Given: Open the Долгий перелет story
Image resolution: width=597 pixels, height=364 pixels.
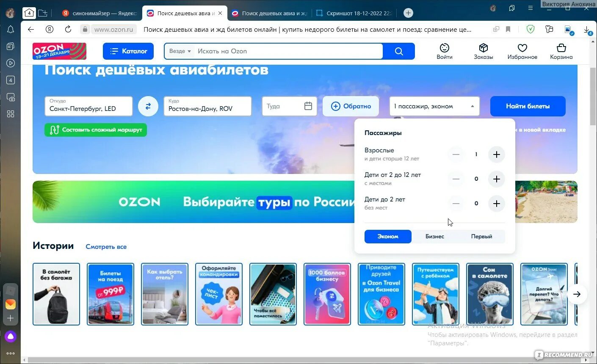Looking at the screenshot, I should 544,294.
